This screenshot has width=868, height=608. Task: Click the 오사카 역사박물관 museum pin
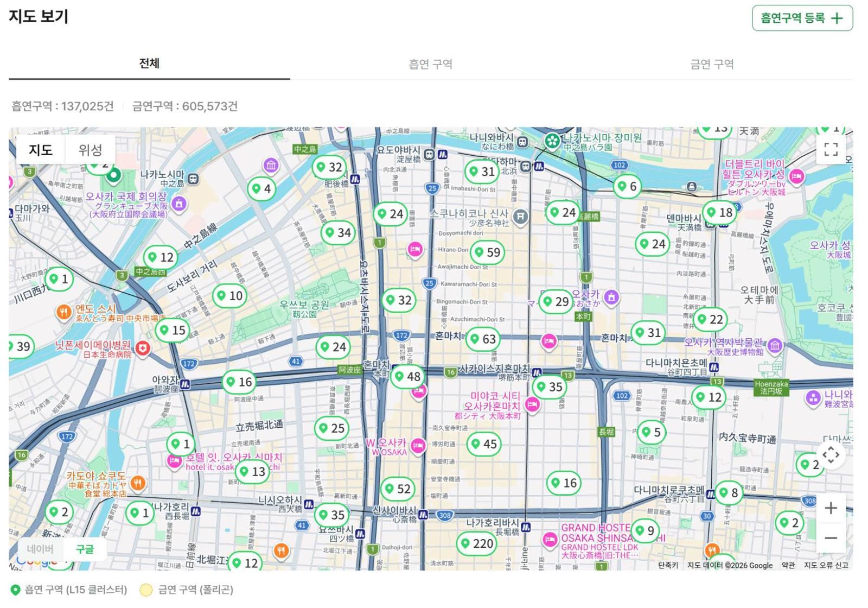point(775,345)
